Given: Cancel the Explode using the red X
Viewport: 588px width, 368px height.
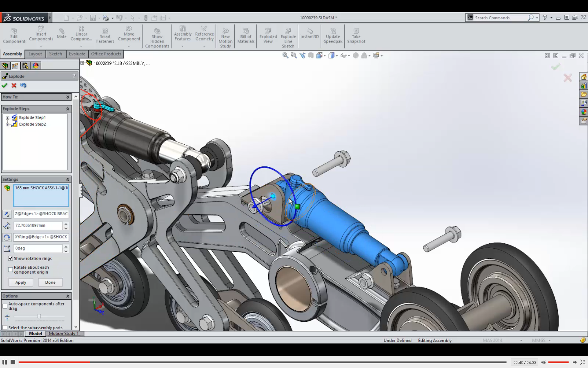Looking at the screenshot, I should coord(13,85).
